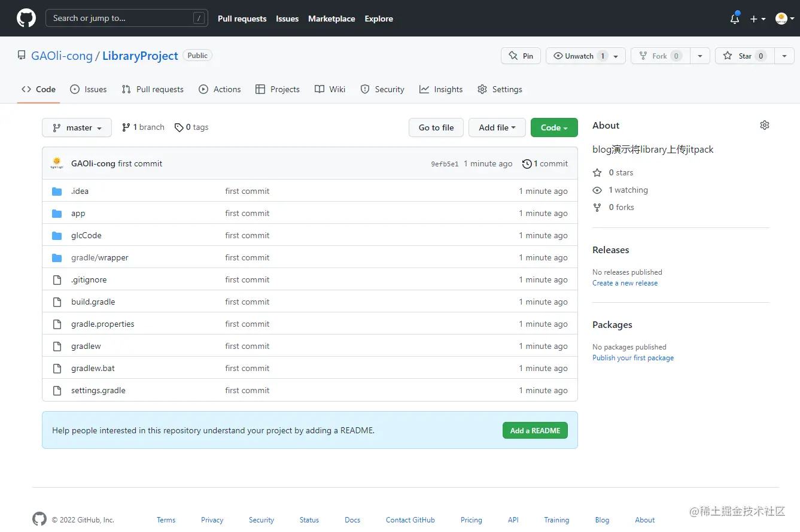The height and width of the screenshot is (532, 800).
Task: Focus the Search or jump to field
Action: pos(127,19)
